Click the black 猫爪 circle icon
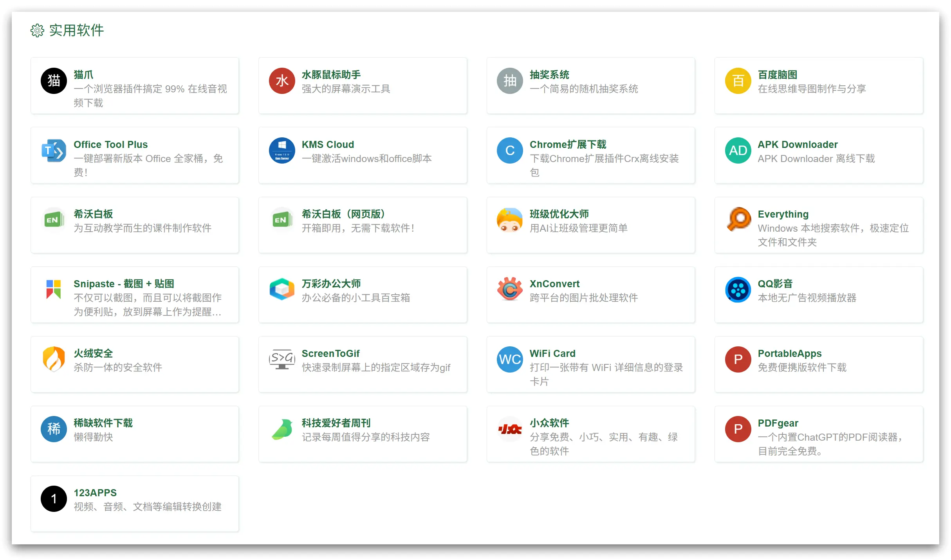This screenshot has height=560, width=951. (x=54, y=81)
